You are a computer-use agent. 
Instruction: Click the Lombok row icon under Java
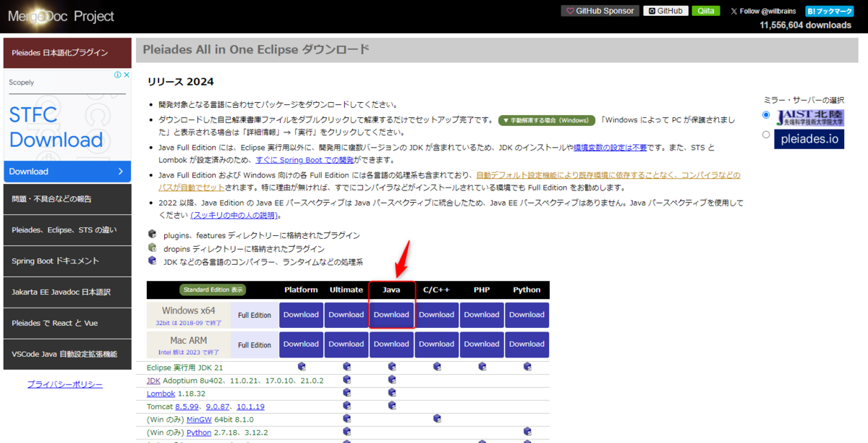[392, 392]
